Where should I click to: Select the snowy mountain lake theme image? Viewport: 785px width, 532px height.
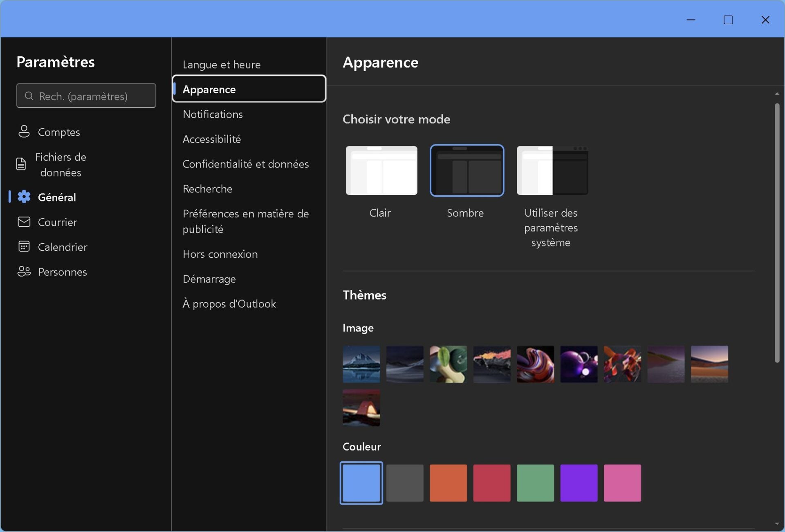(361, 364)
